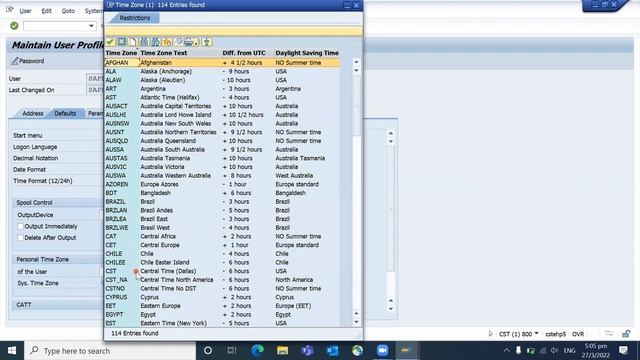Click the green Enter check icon in SAP toolbar

coord(14,26)
